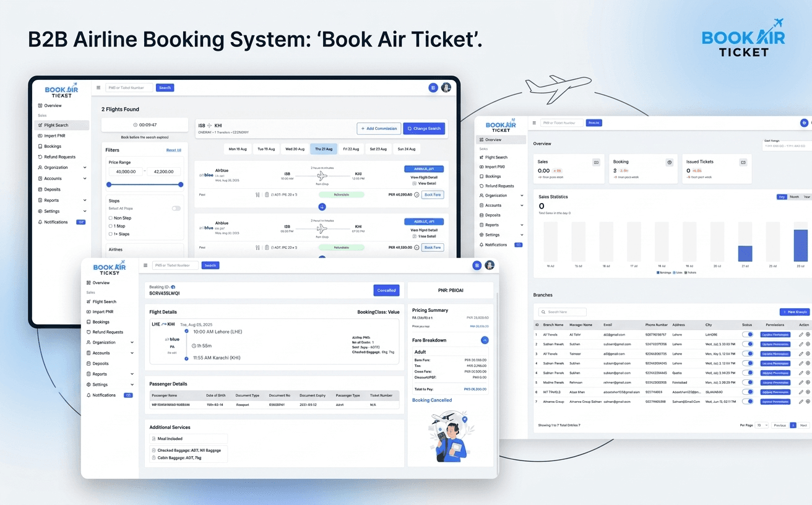This screenshot has width=812, height=505.
Task: Click left handle of price range slider
Action: 109,184
